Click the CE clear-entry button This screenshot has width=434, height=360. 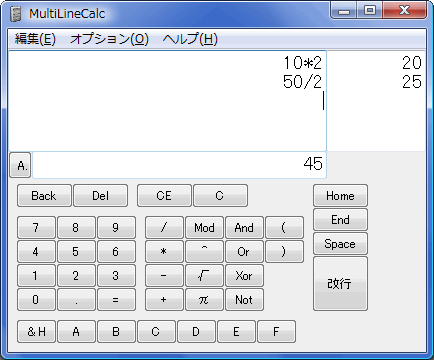(164, 196)
